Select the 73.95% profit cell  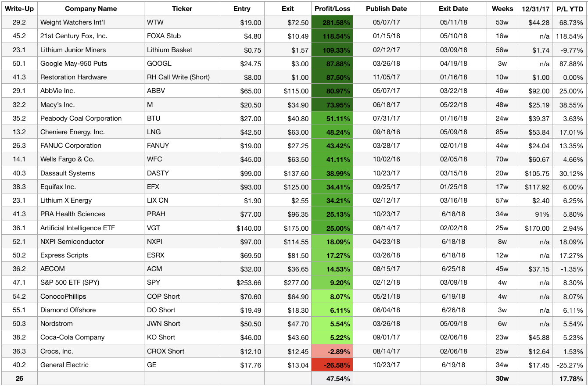point(332,104)
